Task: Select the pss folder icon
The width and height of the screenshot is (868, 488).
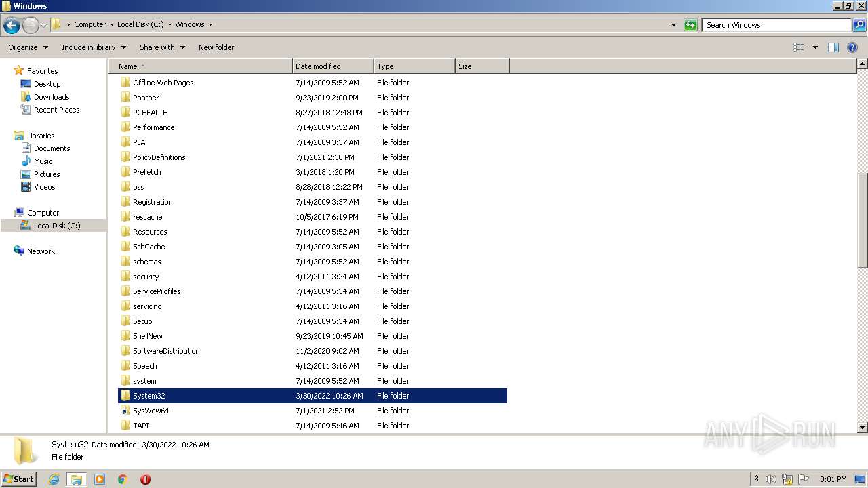Action: click(x=125, y=187)
